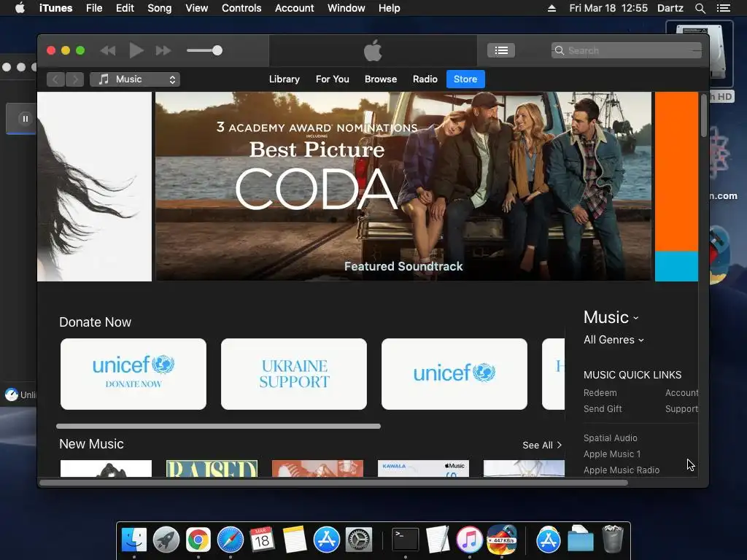
Task: Open the Apple Music 1 link
Action: [x=612, y=454]
